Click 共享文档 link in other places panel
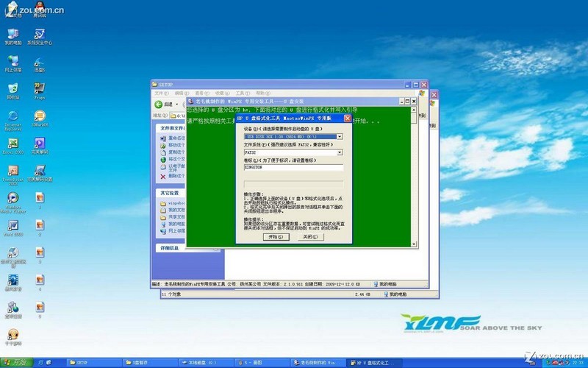The width and height of the screenshot is (588, 368). click(x=176, y=217)
